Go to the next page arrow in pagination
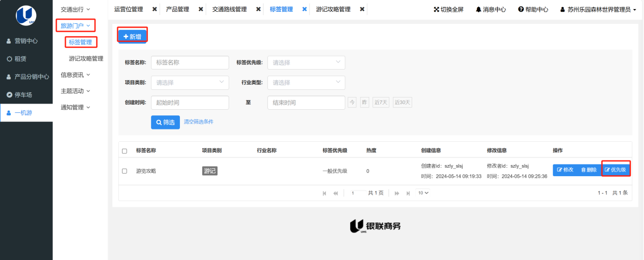Screen dimensions: 644x260 click(397, 193)
